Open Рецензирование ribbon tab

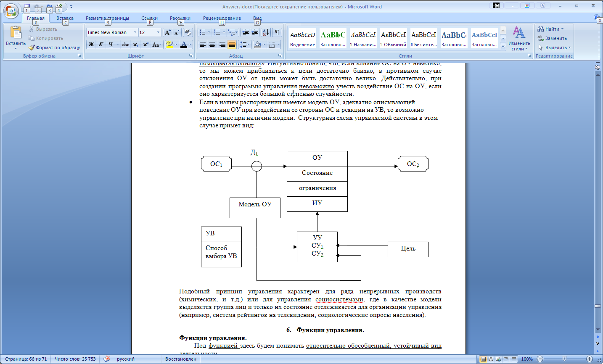222,18
